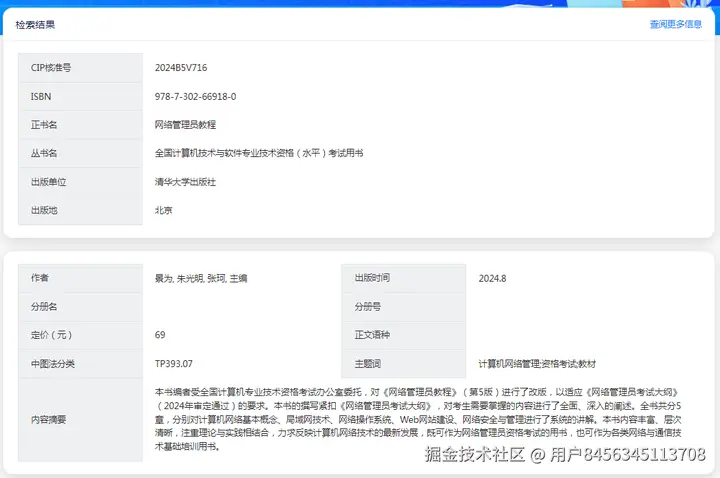Select the 检索结果 heading
Image resolution: width=720 pixels, height=478 pixels.
(x=35, y=25)
